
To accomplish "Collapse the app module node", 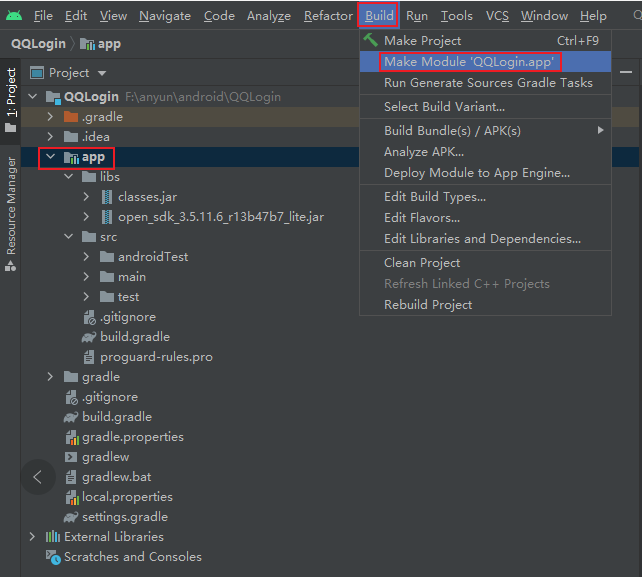I will pos(50,157).
